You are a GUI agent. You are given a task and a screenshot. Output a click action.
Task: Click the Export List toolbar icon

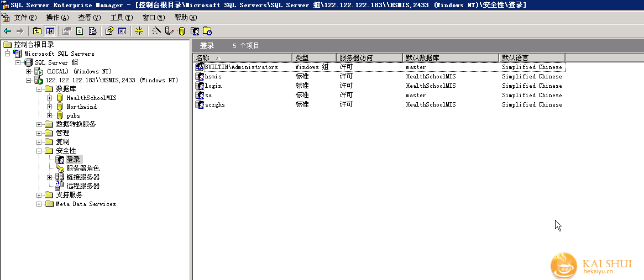pos(92,31)
